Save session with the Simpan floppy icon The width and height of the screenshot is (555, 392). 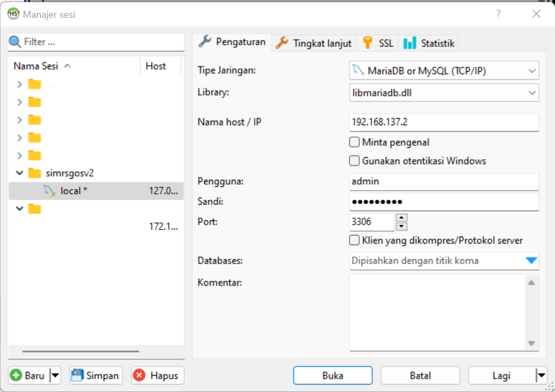coord(77,375)
